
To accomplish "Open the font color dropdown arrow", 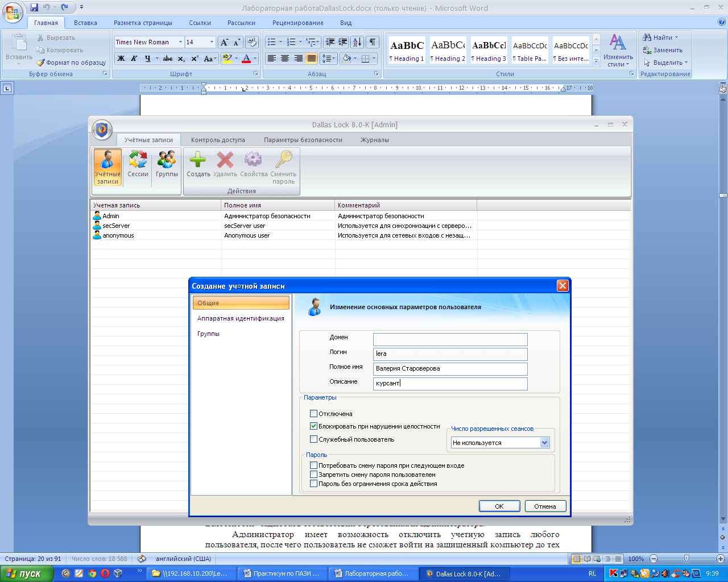I will 255,59.
